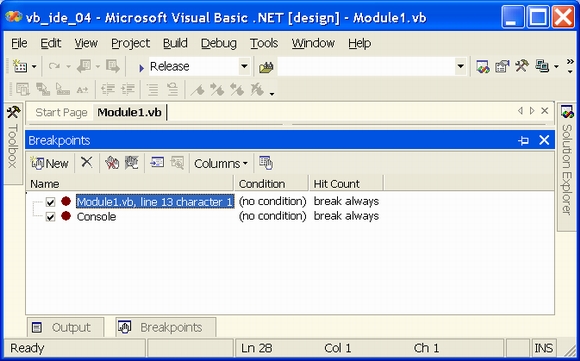Click the Toolbox hammer icon in toolbar
The image size is (580, 361).
(522, 67)
